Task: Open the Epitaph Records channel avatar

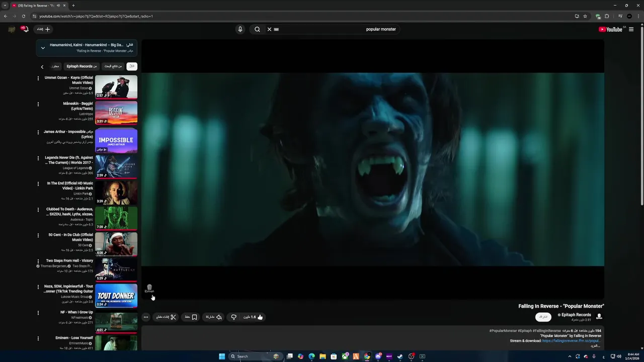Action: click(599, 316)
